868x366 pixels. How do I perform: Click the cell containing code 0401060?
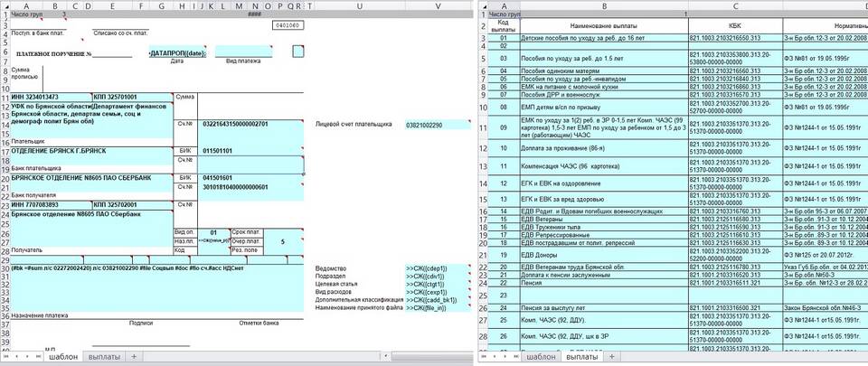pos(287,25)
